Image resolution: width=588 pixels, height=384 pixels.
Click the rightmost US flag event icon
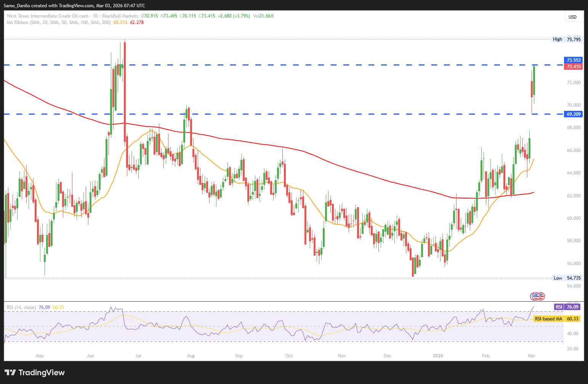click(x=541, y=296)
